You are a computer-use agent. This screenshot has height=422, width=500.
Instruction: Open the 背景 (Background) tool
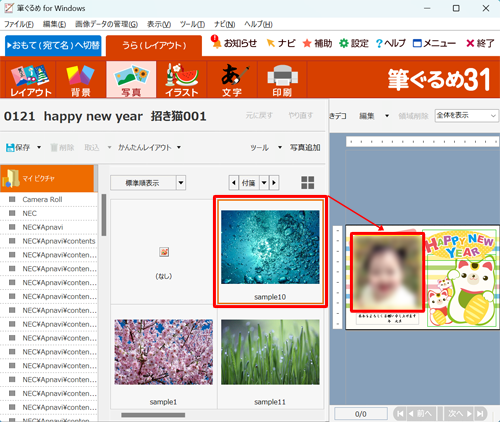[x=81, y=80]
